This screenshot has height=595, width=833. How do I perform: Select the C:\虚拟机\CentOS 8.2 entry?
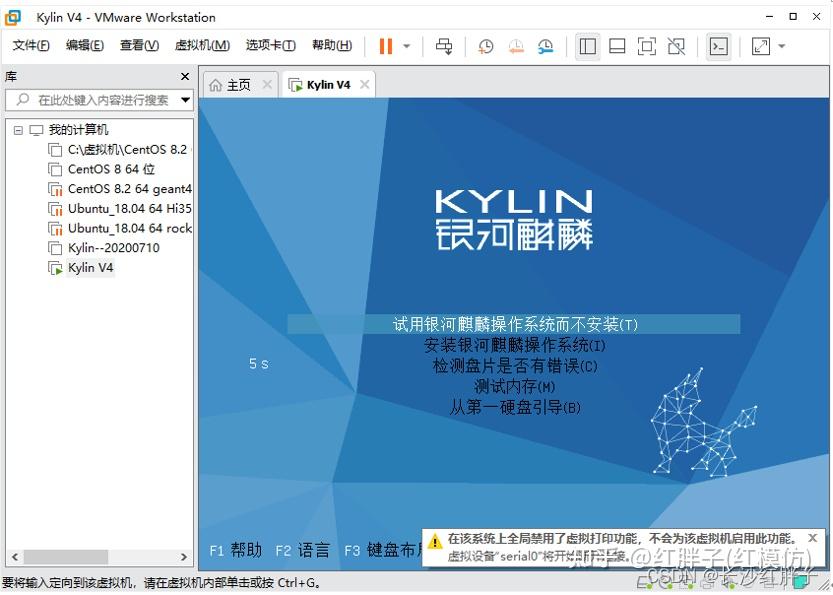pos(128,150)
